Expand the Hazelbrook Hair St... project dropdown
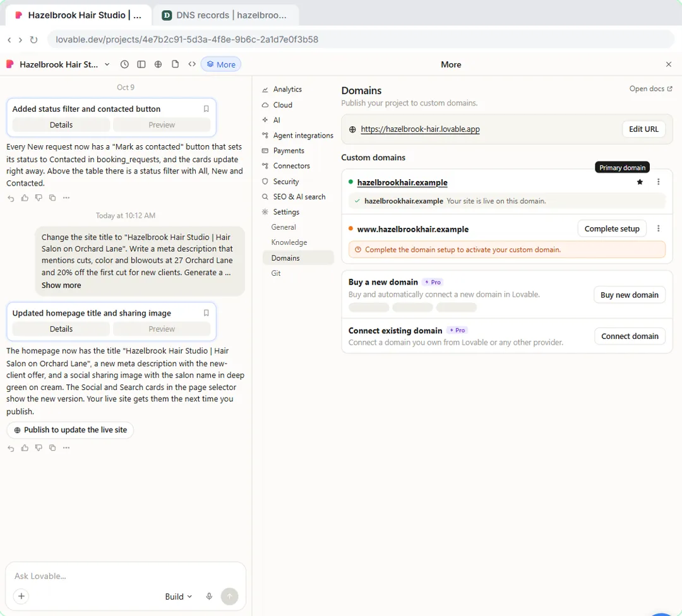This screenshot has width=682, height=616. 107,64
